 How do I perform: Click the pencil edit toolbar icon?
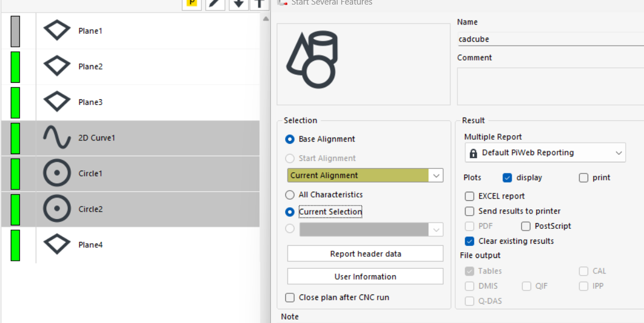coord(215,4)
